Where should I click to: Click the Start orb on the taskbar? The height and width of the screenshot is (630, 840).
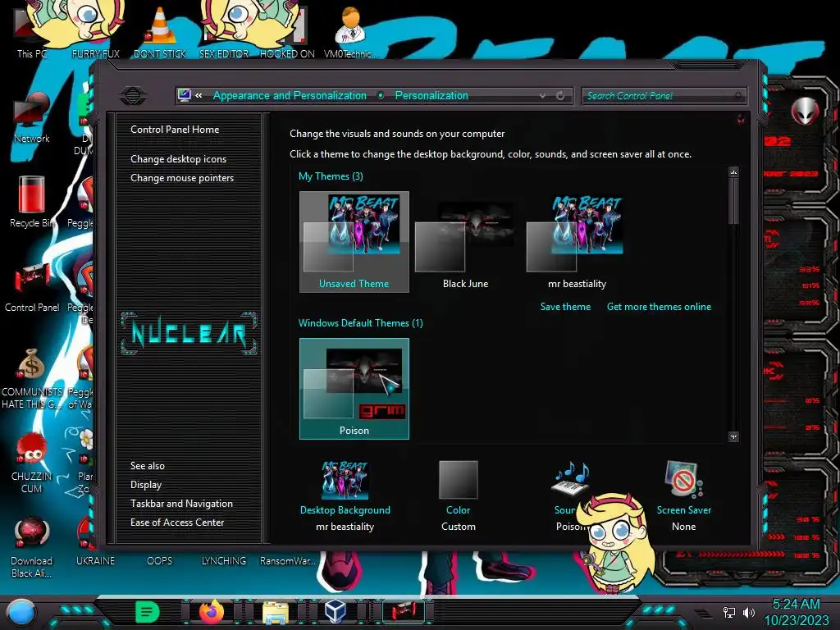[x=21, y=612]
